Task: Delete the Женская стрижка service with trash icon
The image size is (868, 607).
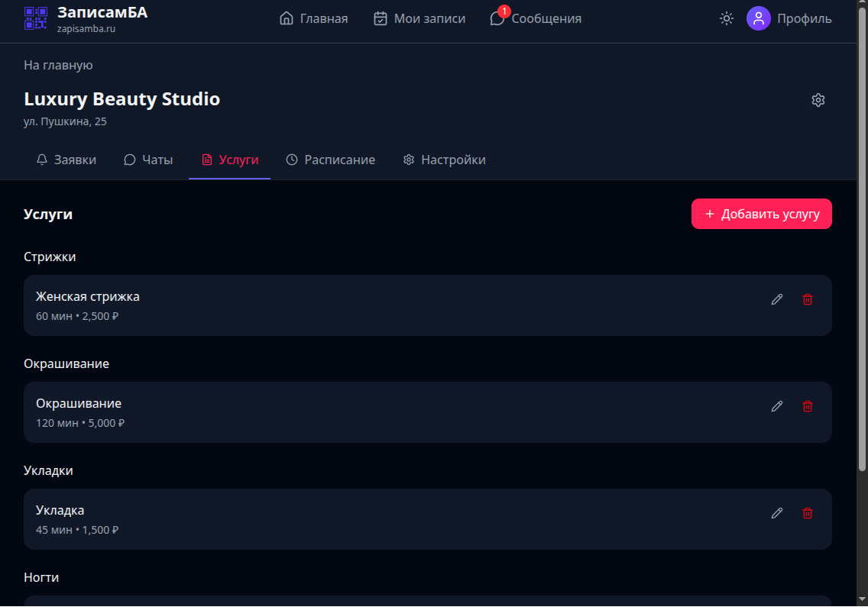Action: 807,299
